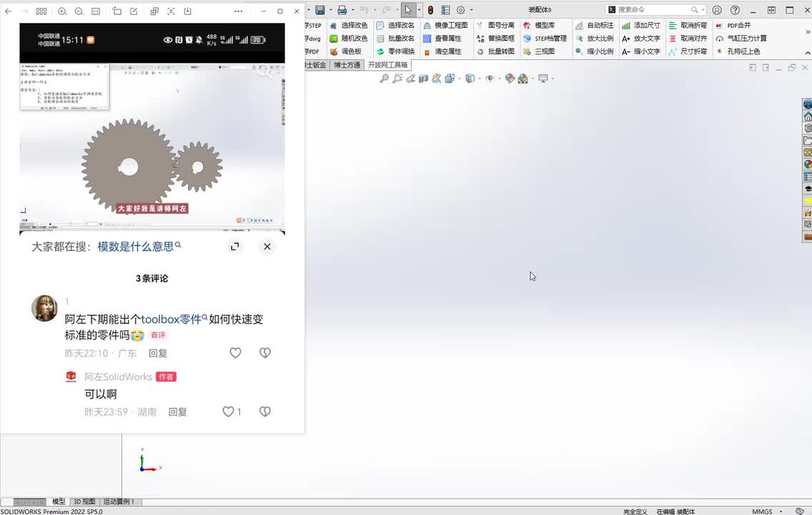Open the save button dropdown arrow
The image size is (812, 515).
330,10
